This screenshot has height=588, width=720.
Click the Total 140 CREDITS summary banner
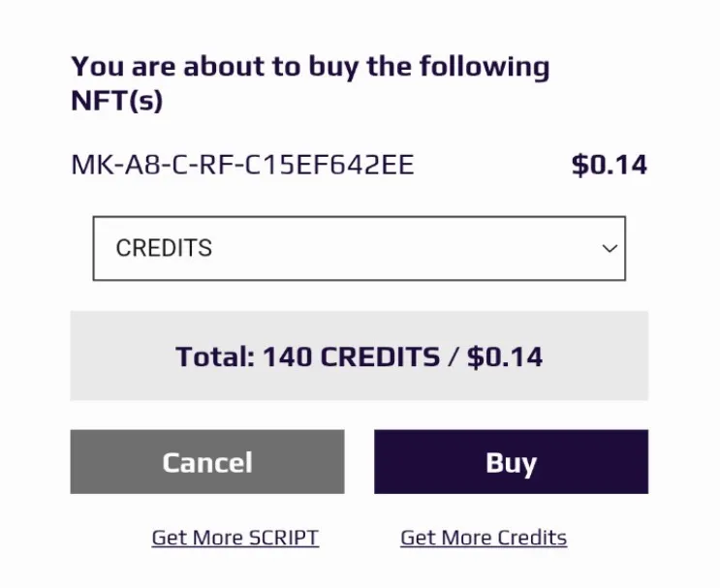360,356
